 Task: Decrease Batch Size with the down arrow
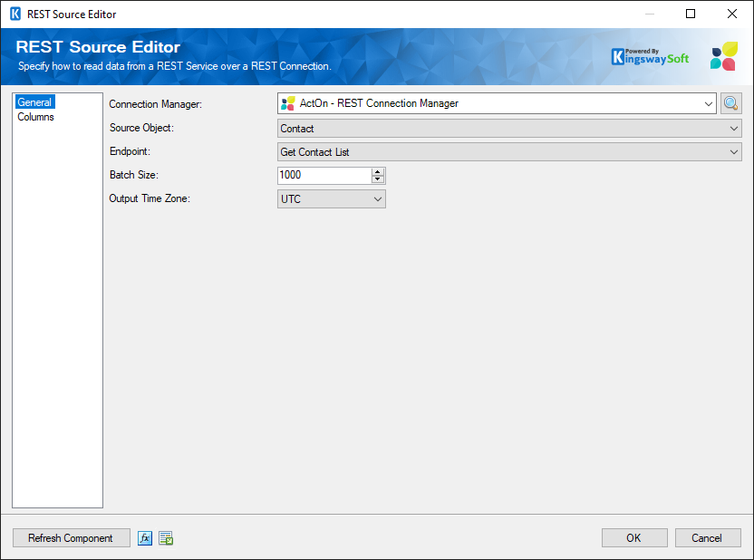tap(378, 179)
